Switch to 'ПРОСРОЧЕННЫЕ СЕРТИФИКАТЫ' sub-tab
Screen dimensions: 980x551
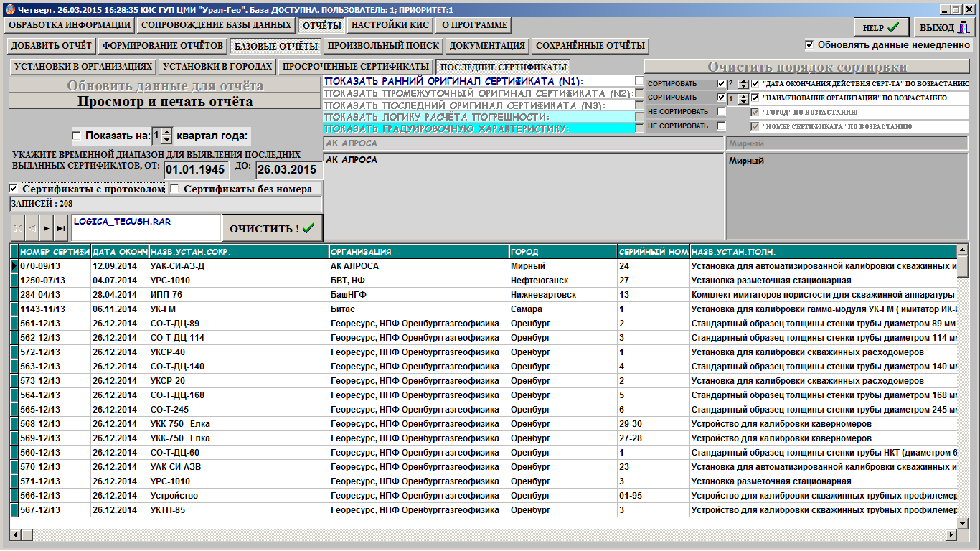(x=356, y=67)
